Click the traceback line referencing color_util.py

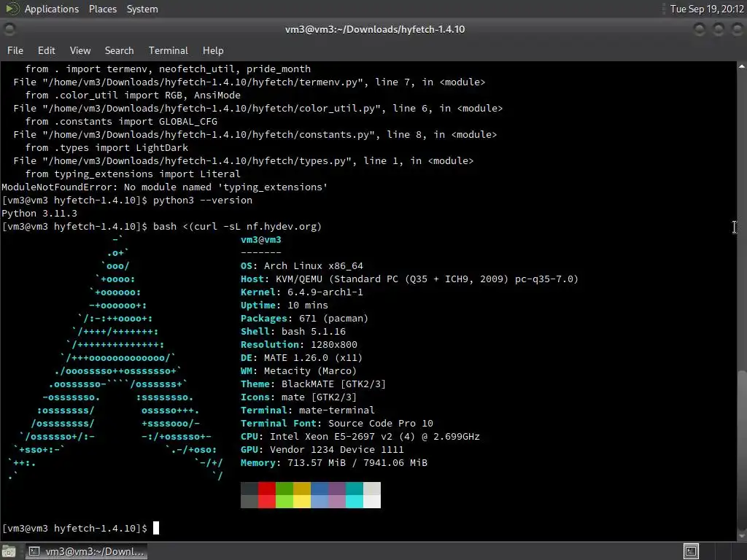click(258, 109)
